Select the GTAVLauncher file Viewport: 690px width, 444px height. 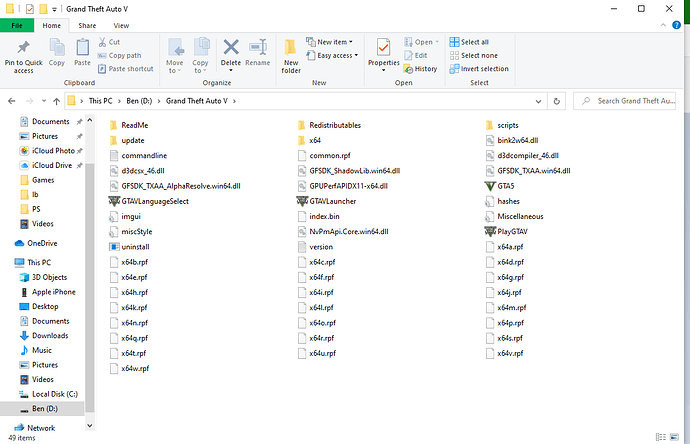tap(327, 201)
